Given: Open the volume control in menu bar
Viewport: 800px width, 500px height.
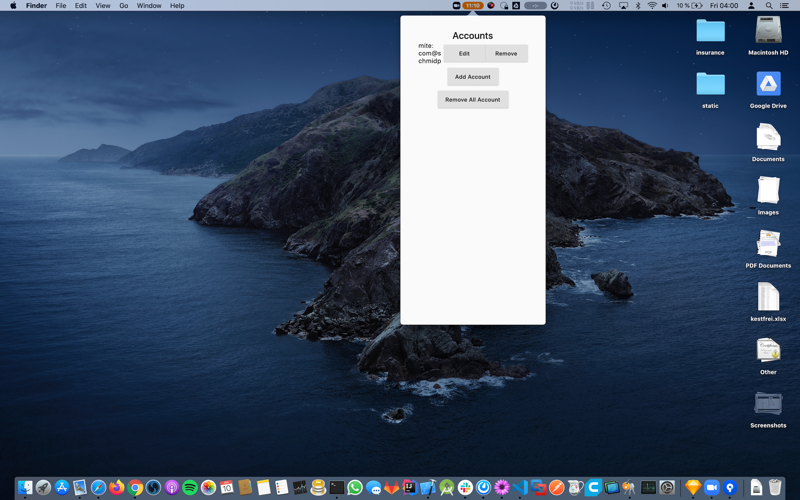Looking at the screenshot, I should pyautogui.click(x=665, y=6).
